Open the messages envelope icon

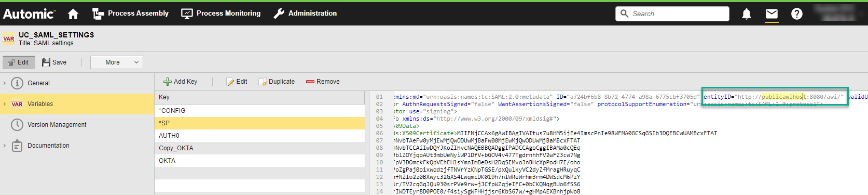tap(771, 14)
